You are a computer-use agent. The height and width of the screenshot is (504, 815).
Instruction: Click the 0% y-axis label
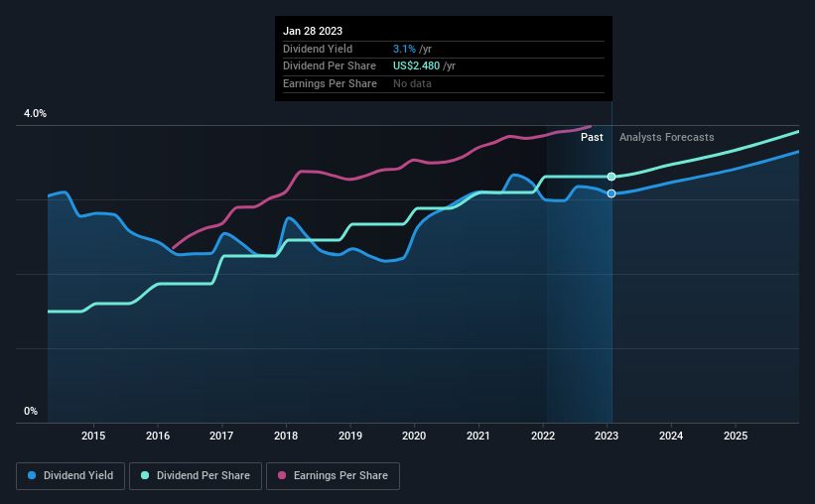click(31, 411)
